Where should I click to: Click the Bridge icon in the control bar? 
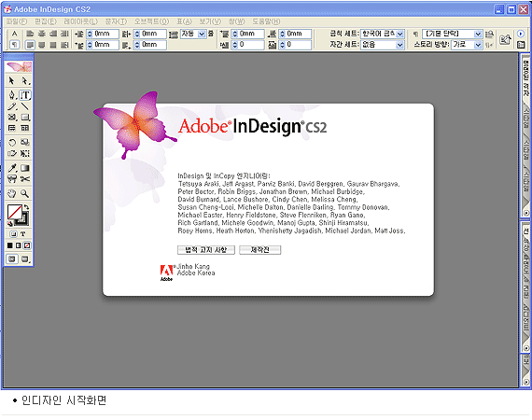coord(505,39)
